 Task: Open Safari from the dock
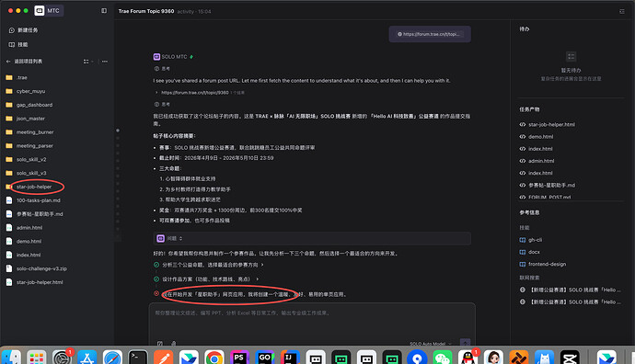click(112, 358)
